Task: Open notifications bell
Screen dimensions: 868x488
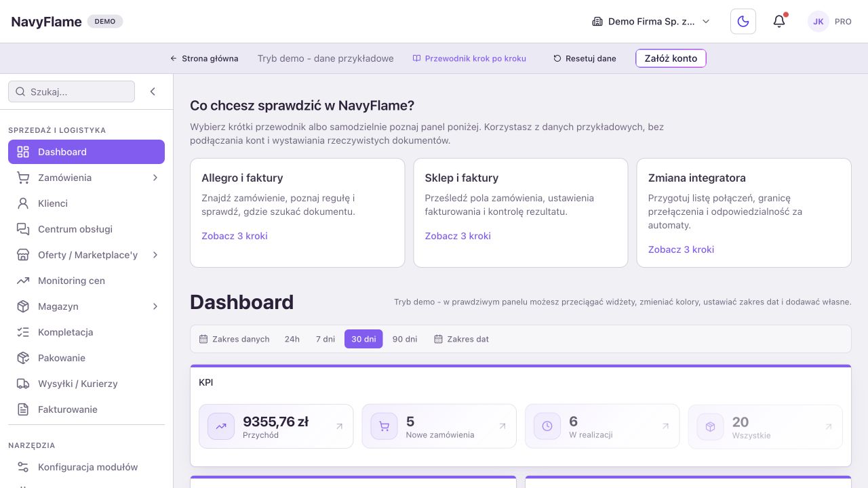Action: coord(779,22)
